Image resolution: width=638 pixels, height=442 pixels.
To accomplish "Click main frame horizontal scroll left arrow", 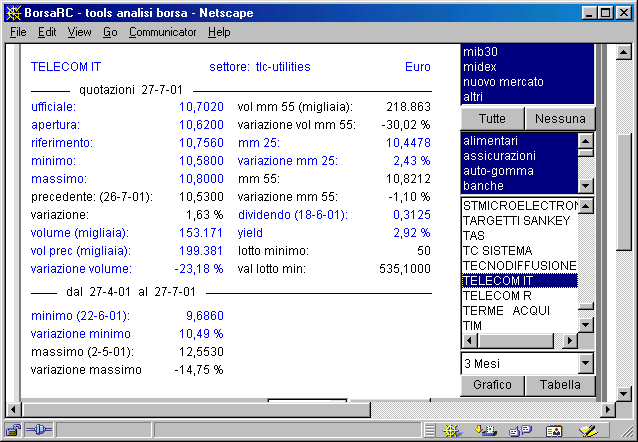I will point(13,409).
